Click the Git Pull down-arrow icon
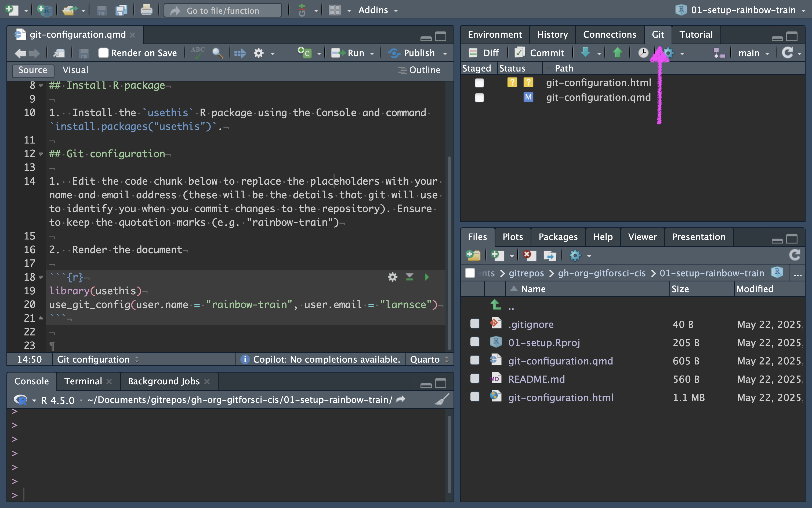812x508 pixels. pyautogui.click(x=585, y=53)
